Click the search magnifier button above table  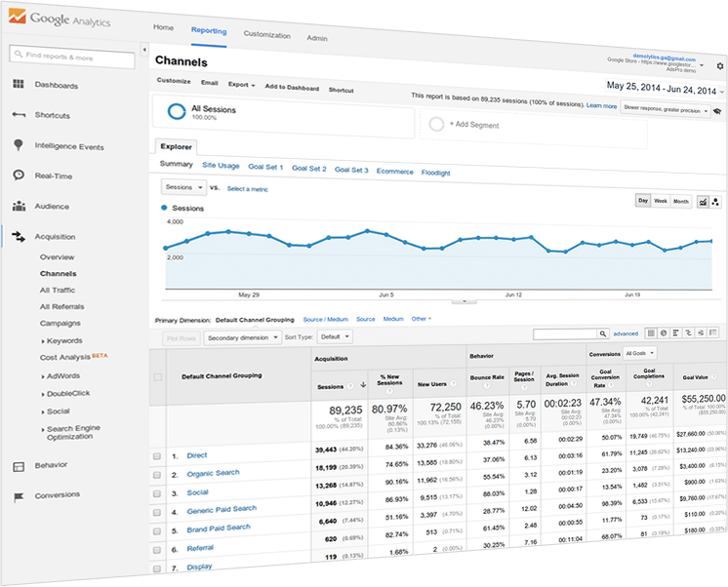click(603, 333)
